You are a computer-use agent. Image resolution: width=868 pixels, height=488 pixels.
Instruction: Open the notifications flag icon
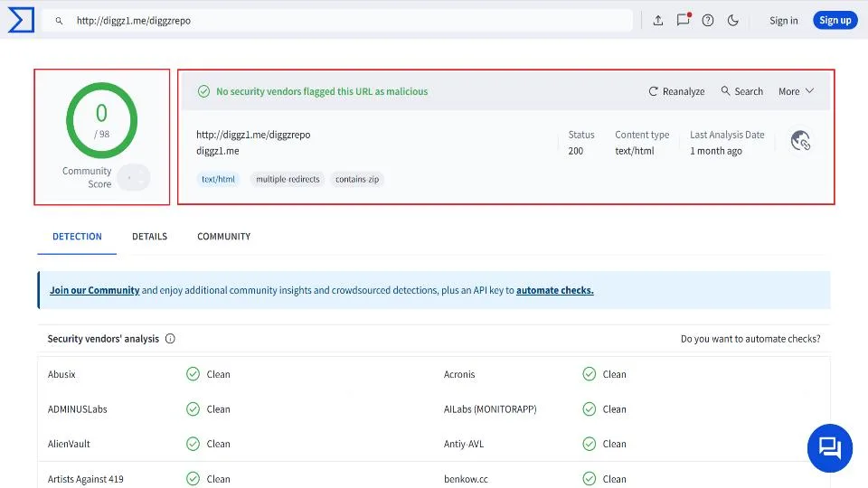[x=684, y=20]
